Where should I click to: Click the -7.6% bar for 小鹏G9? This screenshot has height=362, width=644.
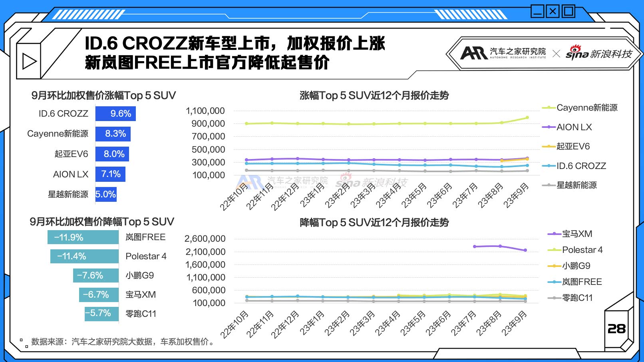(x=96, y=276)
